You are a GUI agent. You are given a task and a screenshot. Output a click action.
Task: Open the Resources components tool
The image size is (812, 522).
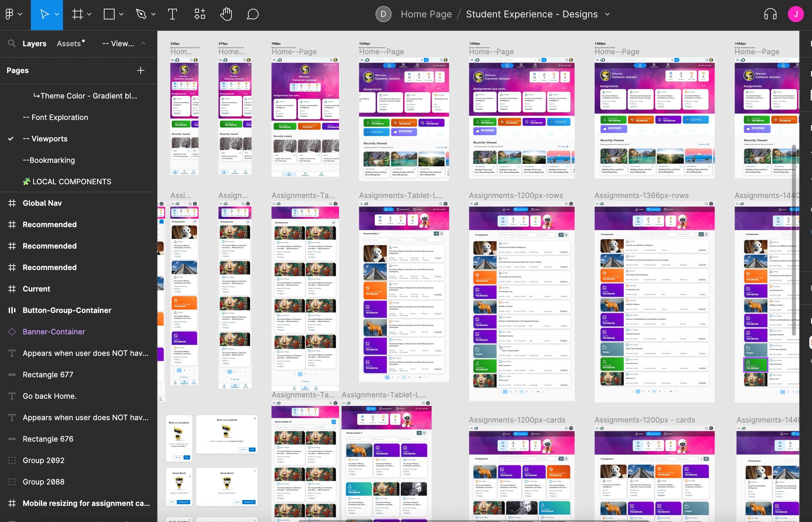pos(200,14)
